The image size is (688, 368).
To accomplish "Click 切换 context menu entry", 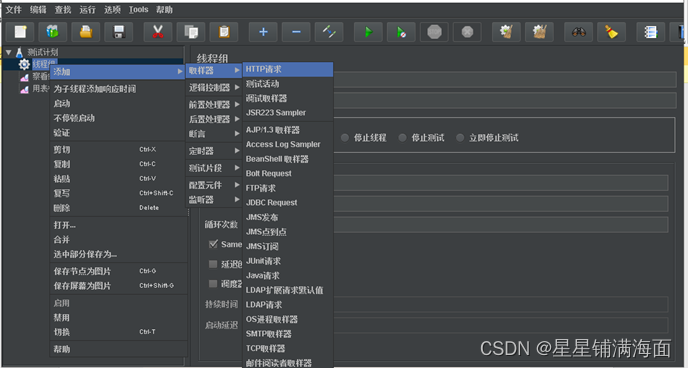I will 118,332.
